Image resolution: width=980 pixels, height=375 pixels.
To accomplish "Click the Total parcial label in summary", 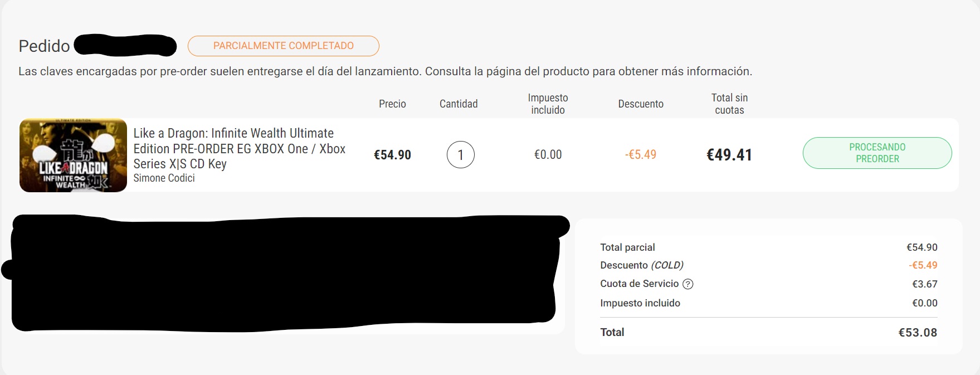I will click(x=627, y=247).
